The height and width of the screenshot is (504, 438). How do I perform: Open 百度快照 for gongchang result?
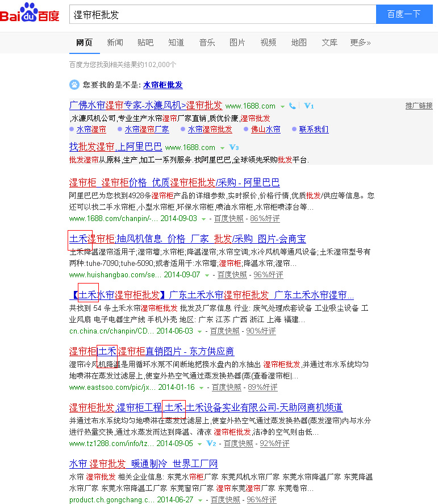(x=226, y=500)
